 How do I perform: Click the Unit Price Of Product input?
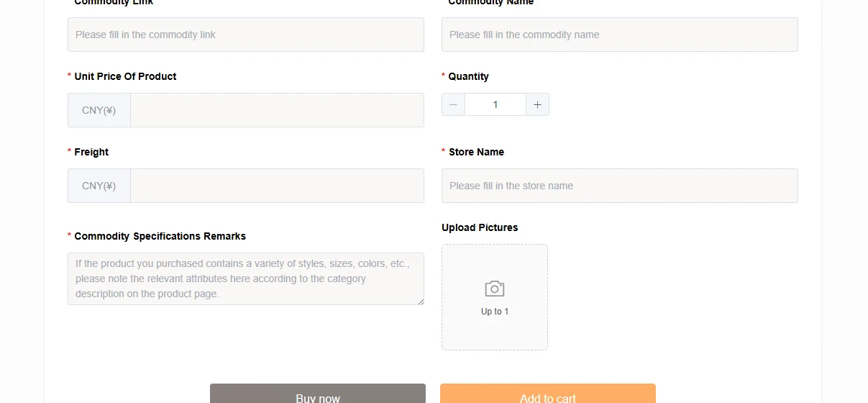278,110
